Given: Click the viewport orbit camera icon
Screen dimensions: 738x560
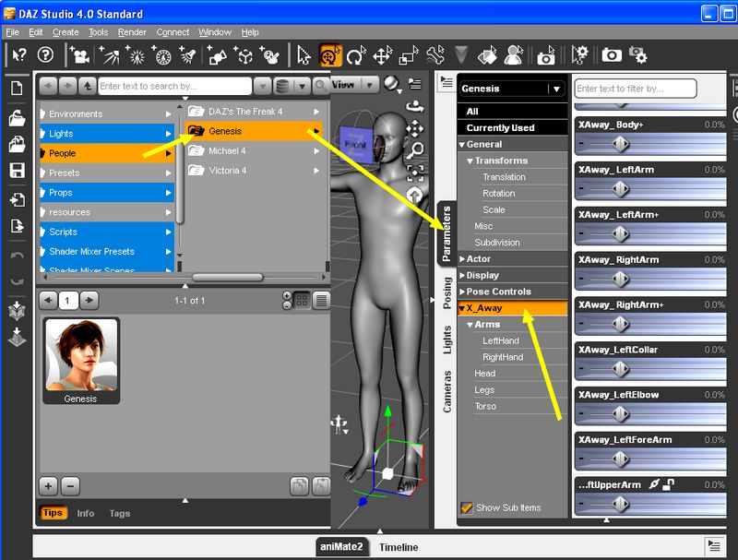Looking at the screenshot, I should pos(414,107).
